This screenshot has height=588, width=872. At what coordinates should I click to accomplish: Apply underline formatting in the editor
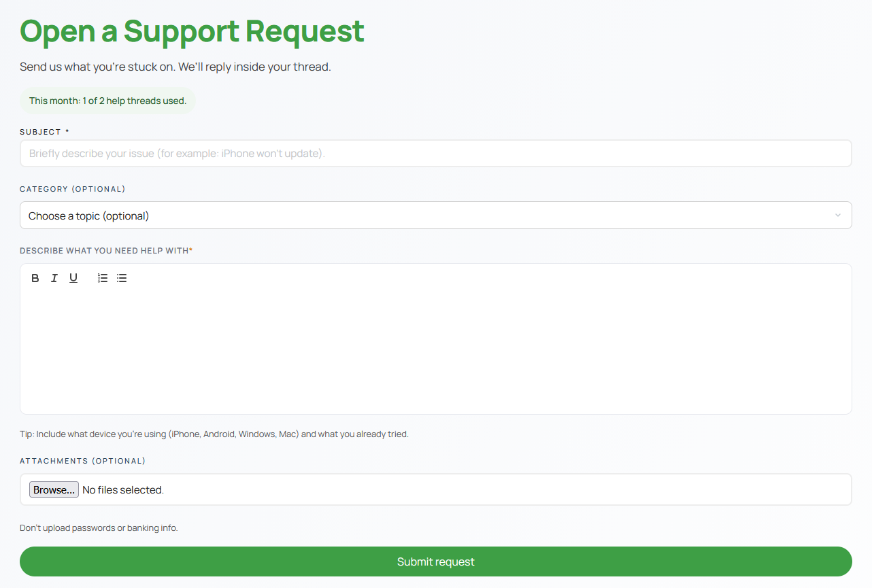pos(73,277)
